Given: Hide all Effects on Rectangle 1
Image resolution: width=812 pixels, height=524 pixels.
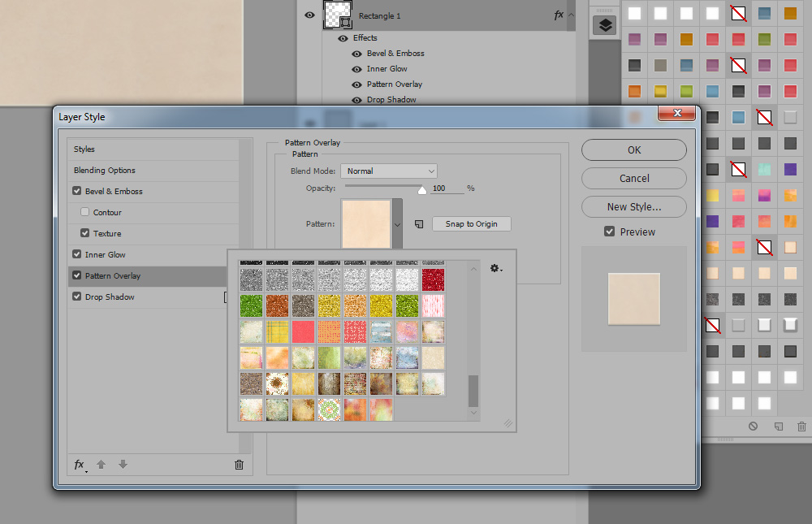Looking at the screenshot, I should (343, 38).
